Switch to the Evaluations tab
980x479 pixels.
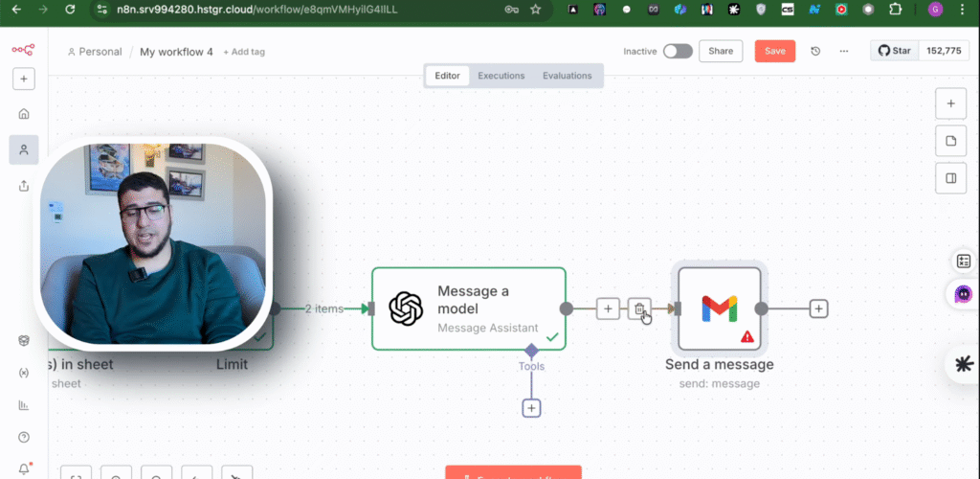click(567, 76)
